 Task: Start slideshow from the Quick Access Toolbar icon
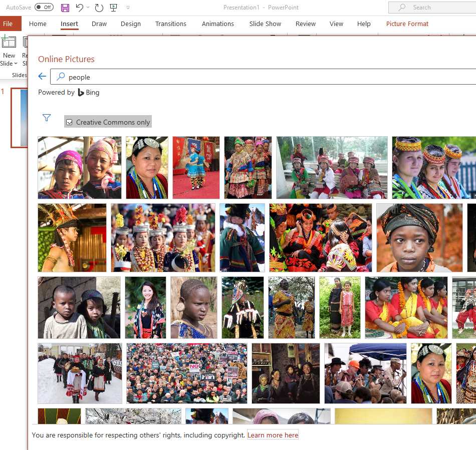(x=114, y=7)
